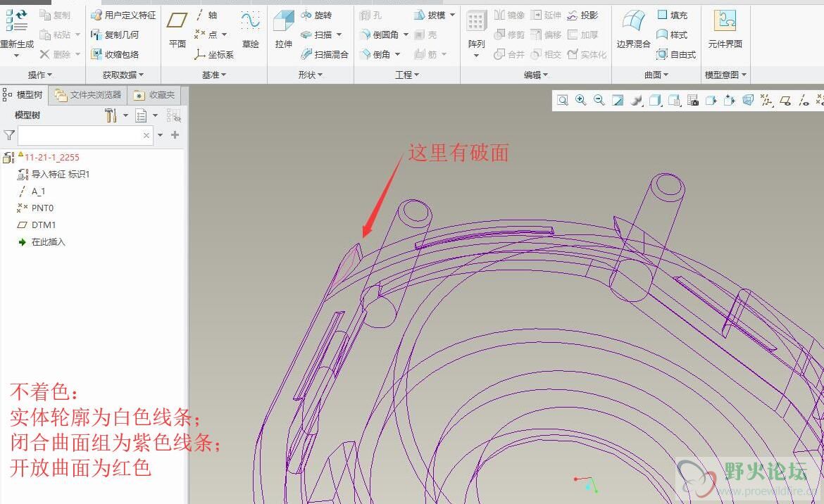The width and height of the screenshot is (824, 504).
Task: Expand the 模型意图 (Model Intent) group dropdown
Action: (725, 75)
